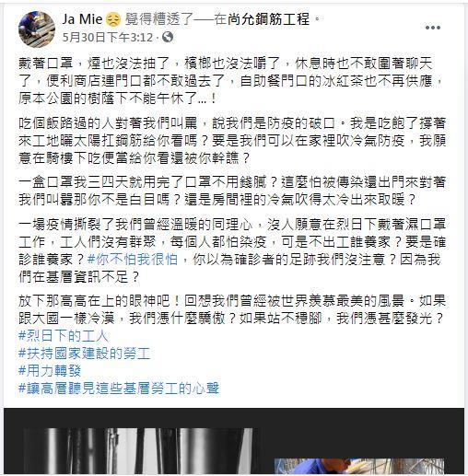Image resolution: width=468 pixels, height=476 pixels.
Task: Open hashtag #扶持國家建設的勞工
Action: [85, 354]
